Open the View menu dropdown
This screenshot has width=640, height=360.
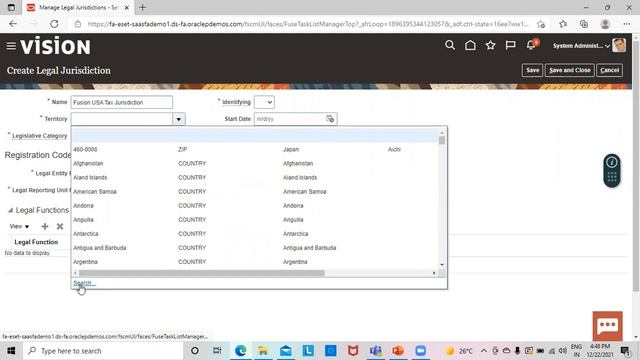[x=19, y=226]
